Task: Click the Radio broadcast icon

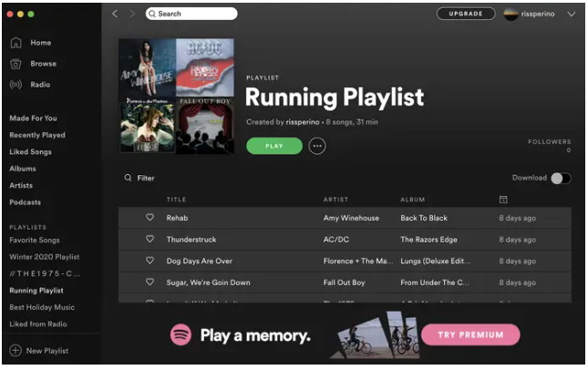Action: tap(15, 85)
